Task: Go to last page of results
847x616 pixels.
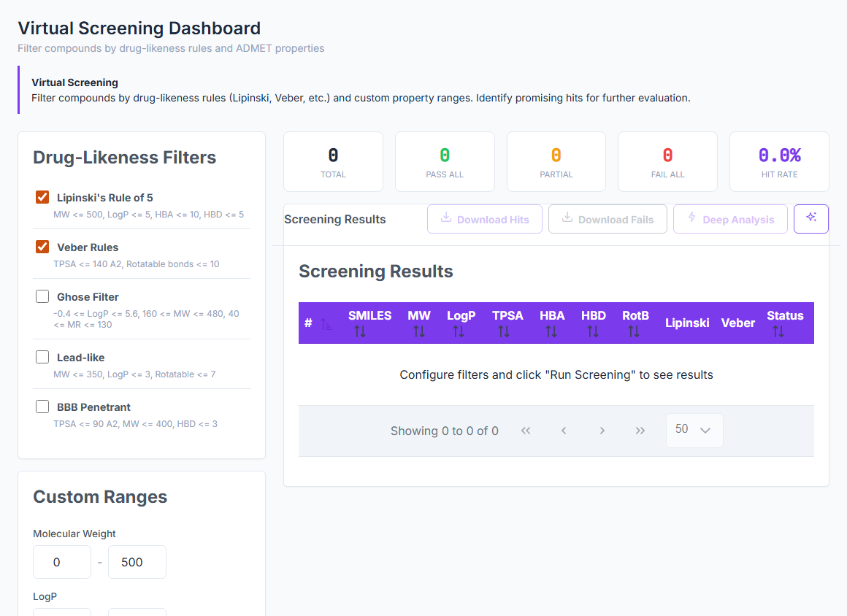Action: [640, 431]
